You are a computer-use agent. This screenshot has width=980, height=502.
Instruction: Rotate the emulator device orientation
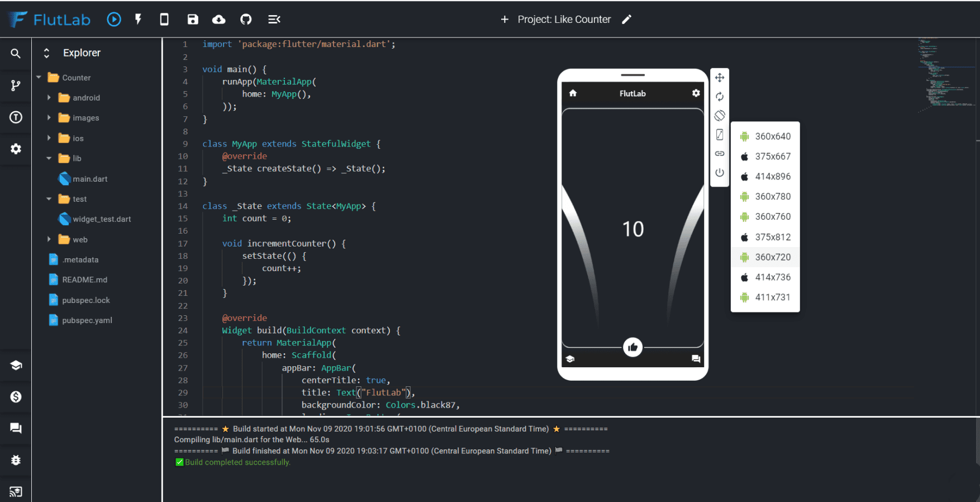pyautogui.click(x=720, y=116)
